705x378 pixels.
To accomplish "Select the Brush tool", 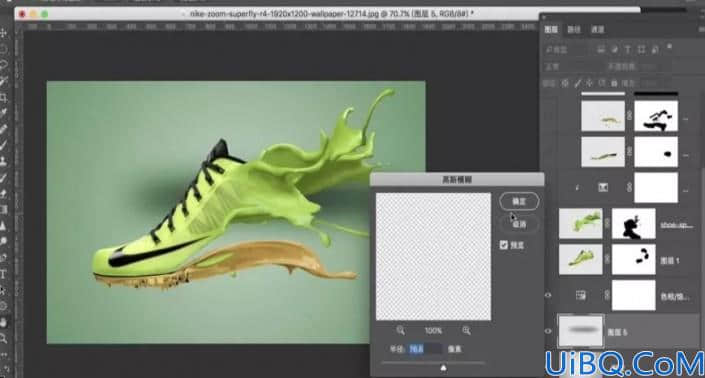I will [x=4, y=145].
